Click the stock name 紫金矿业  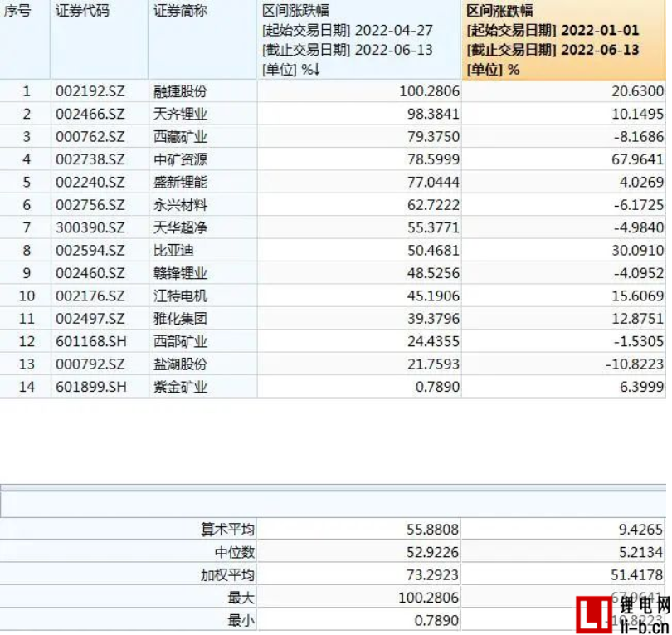point(180,387)
